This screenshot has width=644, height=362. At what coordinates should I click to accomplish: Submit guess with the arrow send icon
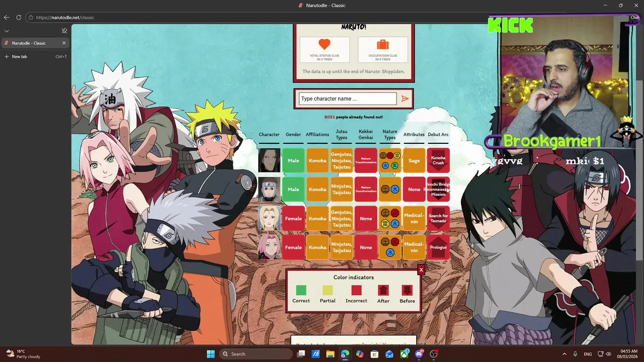pos(405,99)
